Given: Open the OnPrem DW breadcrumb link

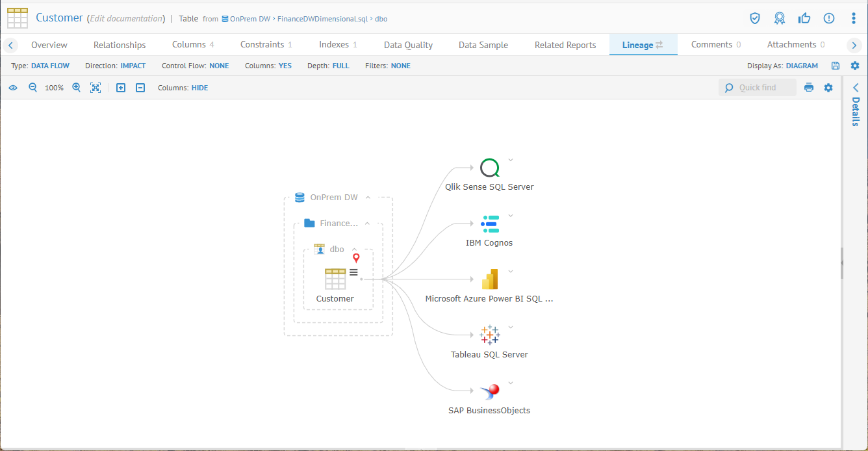Looking at the screenshot, I should 249,19.
